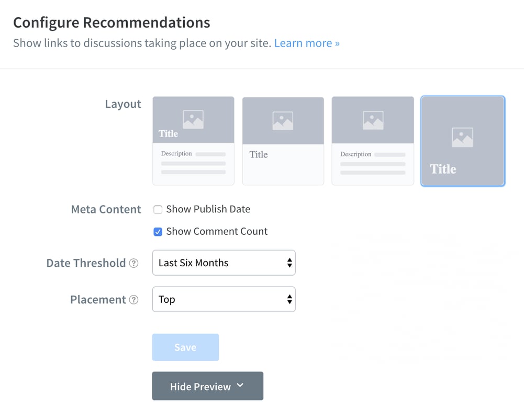This screenshot has width=524, height=420.
Task: Expand the Hide Preview chevron
Action: [x=240, y=386]
